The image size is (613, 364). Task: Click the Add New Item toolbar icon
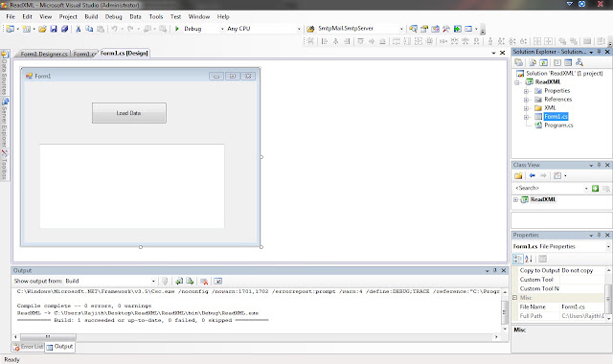pyautogui.click(x=26, y=29)
